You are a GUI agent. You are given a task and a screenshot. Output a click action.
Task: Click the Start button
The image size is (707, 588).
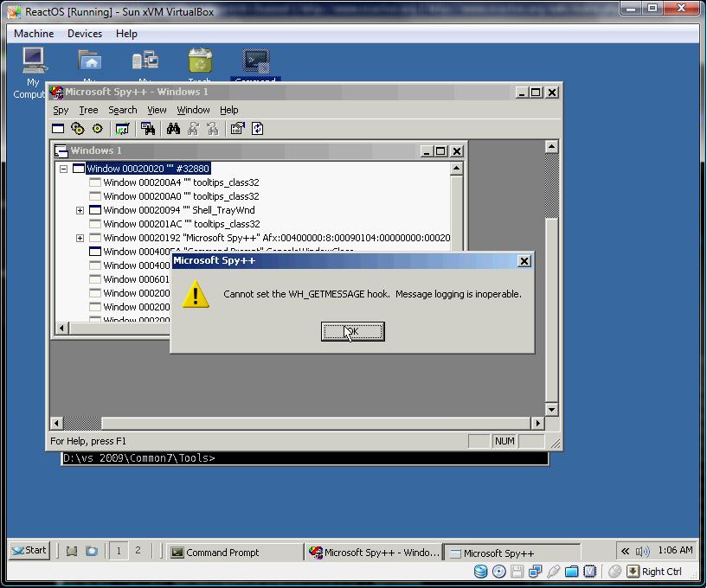tap(29, 551)
